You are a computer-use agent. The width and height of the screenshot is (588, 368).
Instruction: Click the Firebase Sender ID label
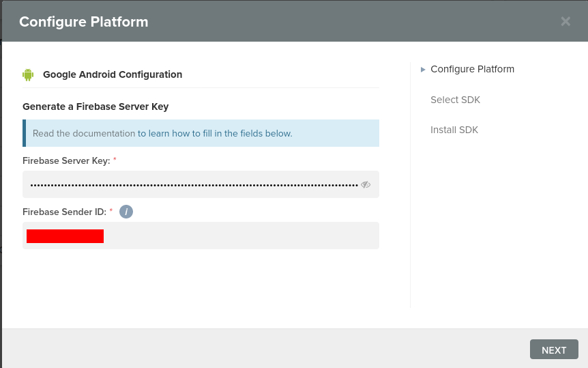click(x=64, y=212)
